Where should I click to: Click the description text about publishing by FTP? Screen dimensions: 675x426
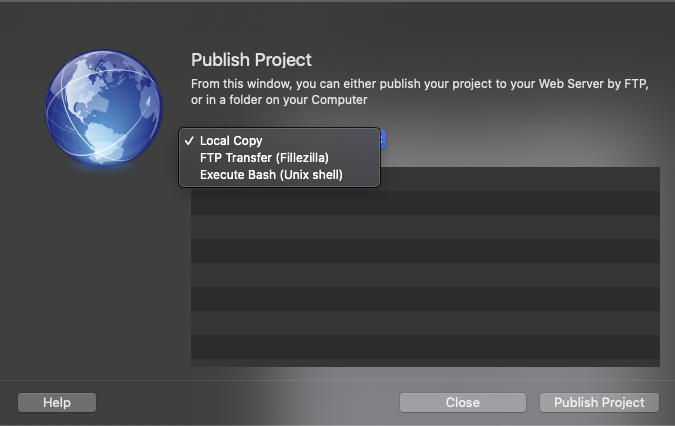(x=420, y=92)
